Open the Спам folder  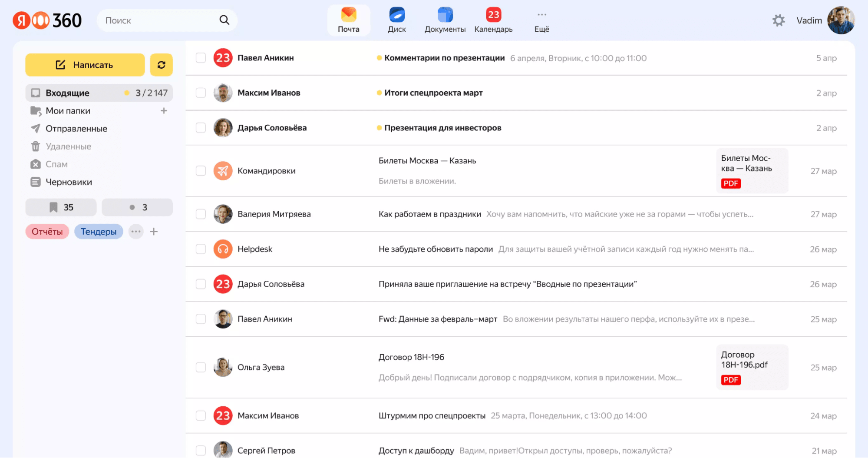point(56,164)
